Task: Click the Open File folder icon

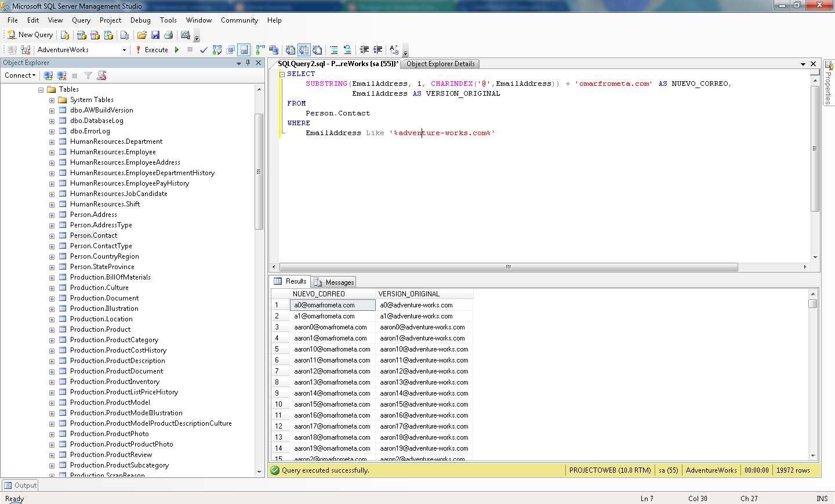Action: coord(141,35)
